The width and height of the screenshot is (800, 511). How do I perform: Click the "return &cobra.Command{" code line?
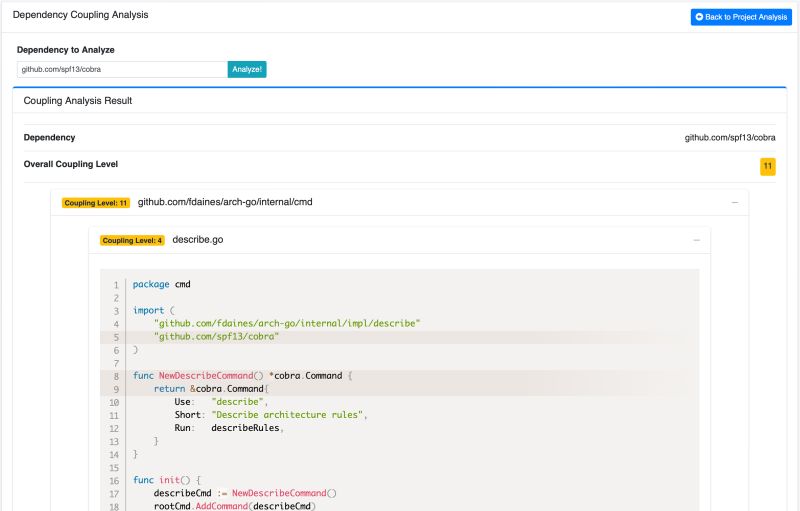(x=211, y=389)
